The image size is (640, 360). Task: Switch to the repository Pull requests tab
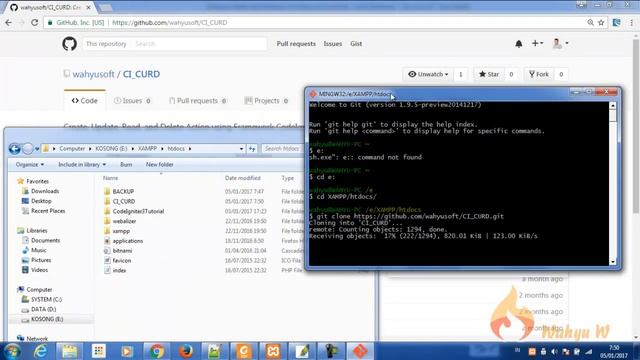[x=198, y=100]
